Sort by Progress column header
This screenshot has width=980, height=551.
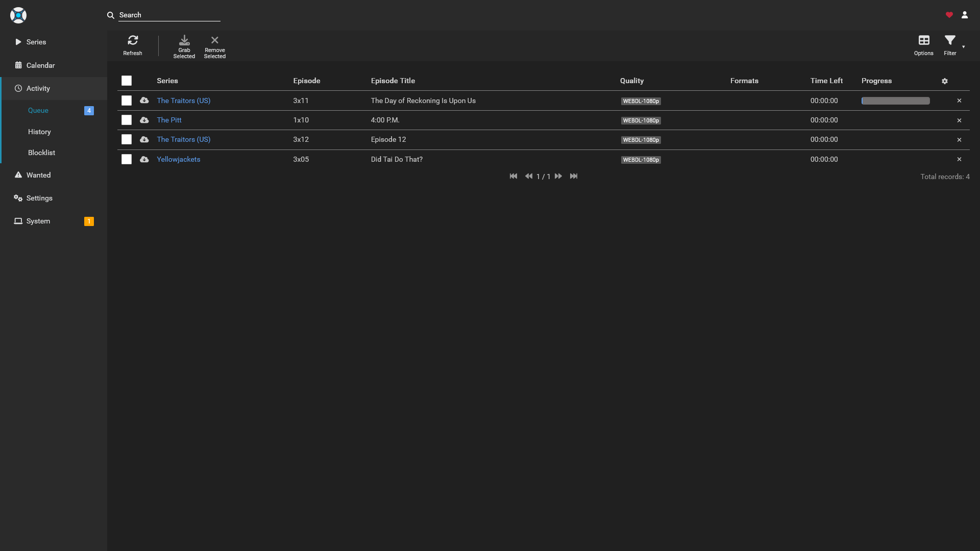[876, 81]
